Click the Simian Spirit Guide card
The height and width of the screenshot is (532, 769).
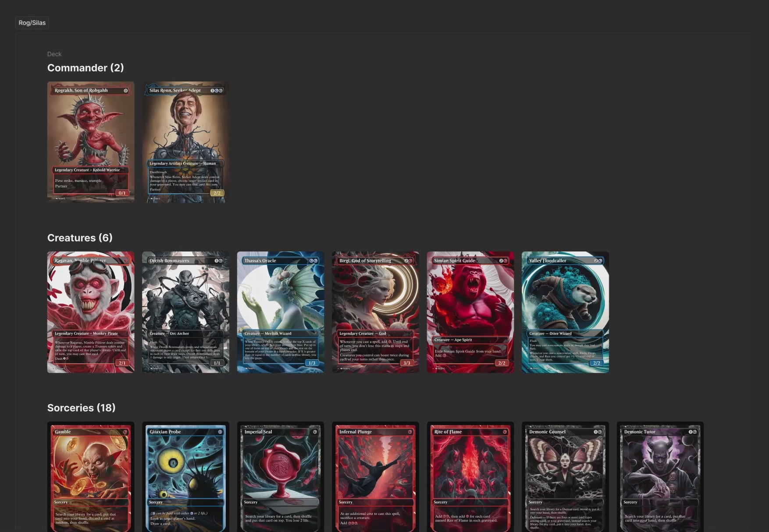pyautogui.click(x=470, y=312)
